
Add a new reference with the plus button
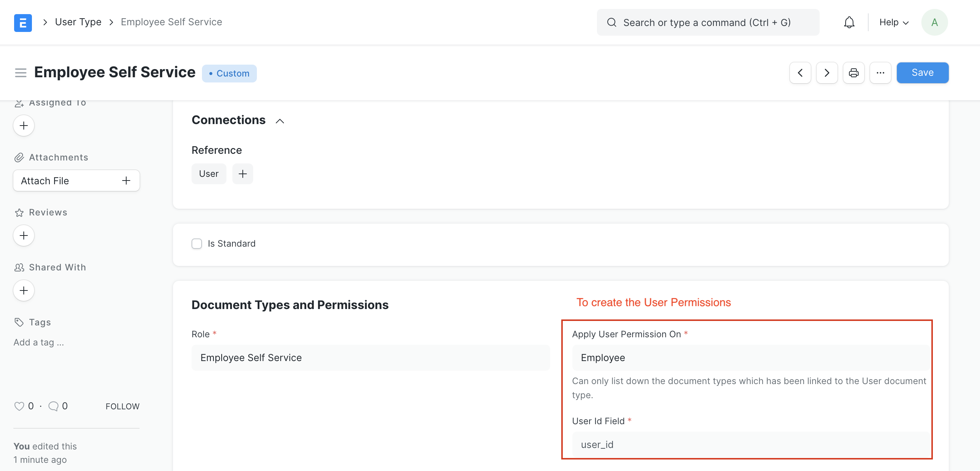coord(243,173)
